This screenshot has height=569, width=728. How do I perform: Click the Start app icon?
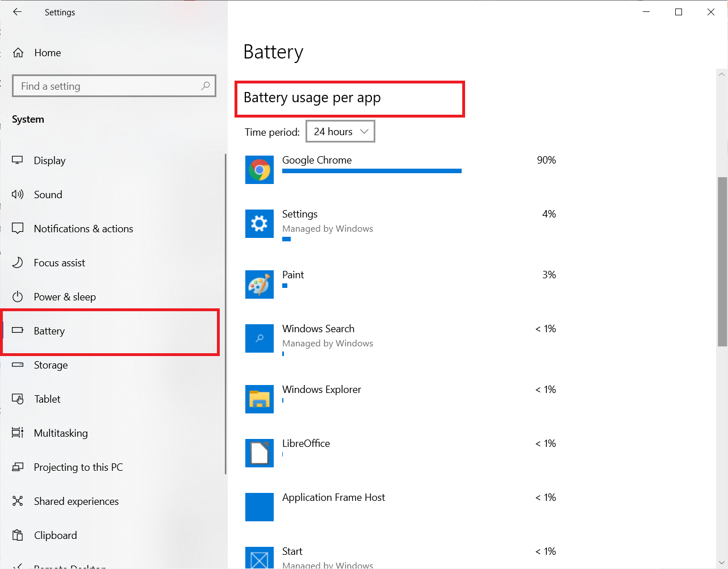point(260,558)
